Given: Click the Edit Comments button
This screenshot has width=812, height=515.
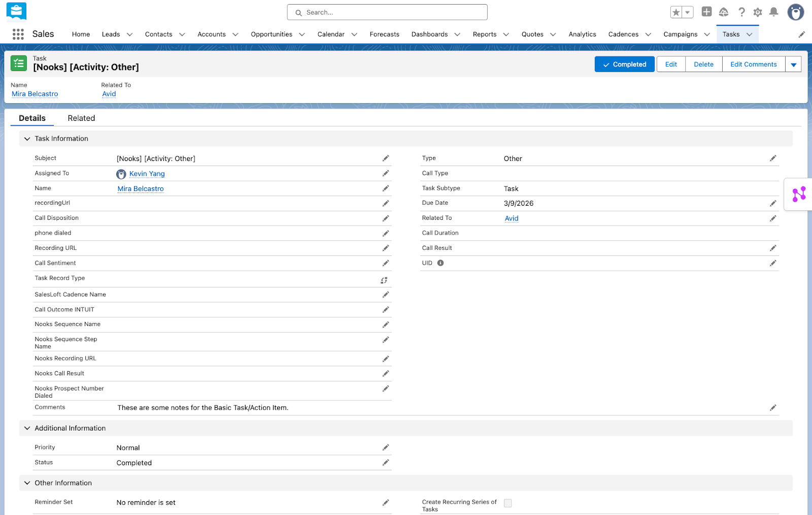Looking at the screenshot, I should tap(753, 65).
